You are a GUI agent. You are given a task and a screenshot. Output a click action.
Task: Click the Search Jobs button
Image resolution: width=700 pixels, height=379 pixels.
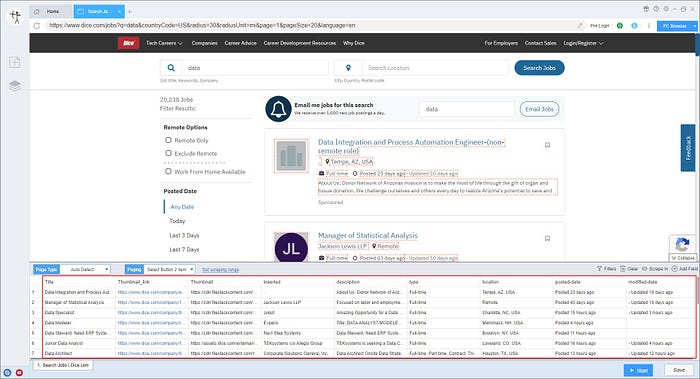click(539, 68)
